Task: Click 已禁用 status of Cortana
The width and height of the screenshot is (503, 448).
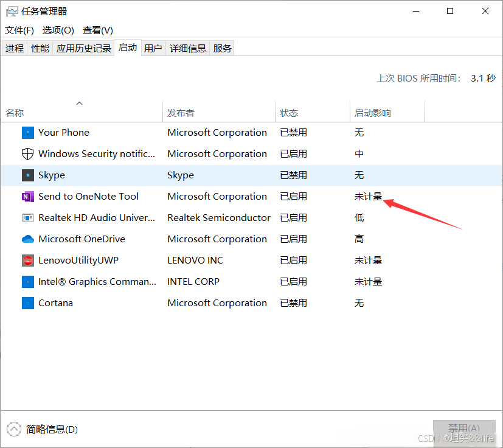Action: (294, 303)
